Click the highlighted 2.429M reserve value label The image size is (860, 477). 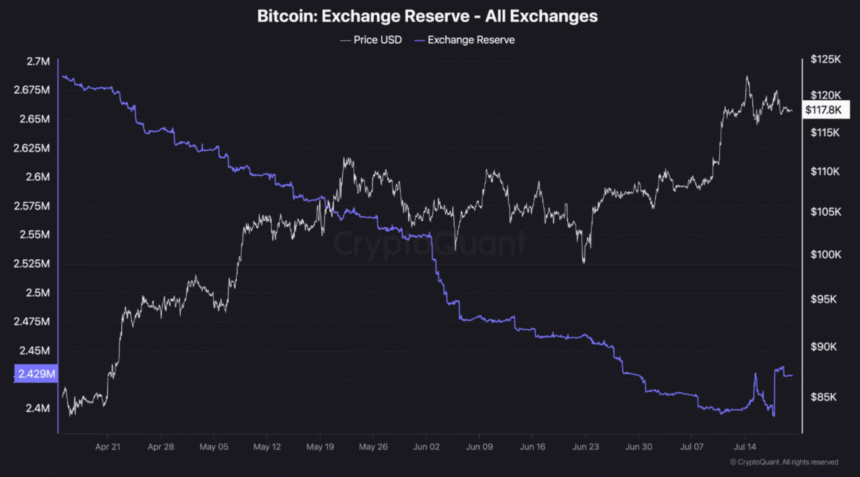point(35,373)
